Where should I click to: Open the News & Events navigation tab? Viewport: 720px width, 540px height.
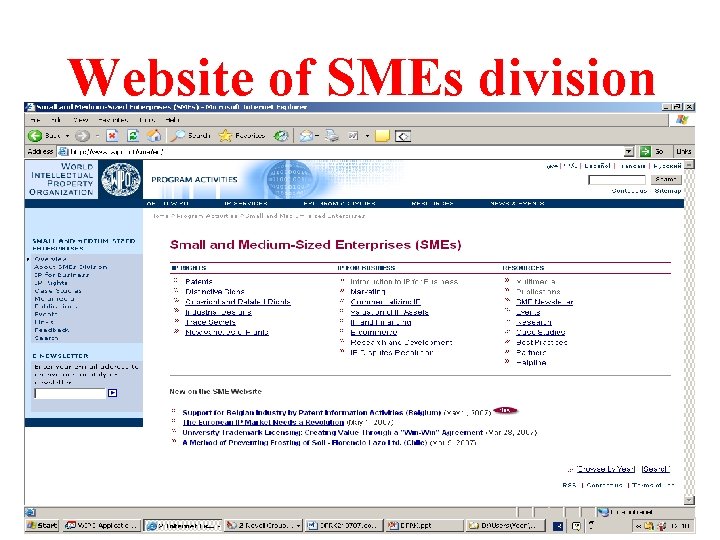[x=517, y=203]
